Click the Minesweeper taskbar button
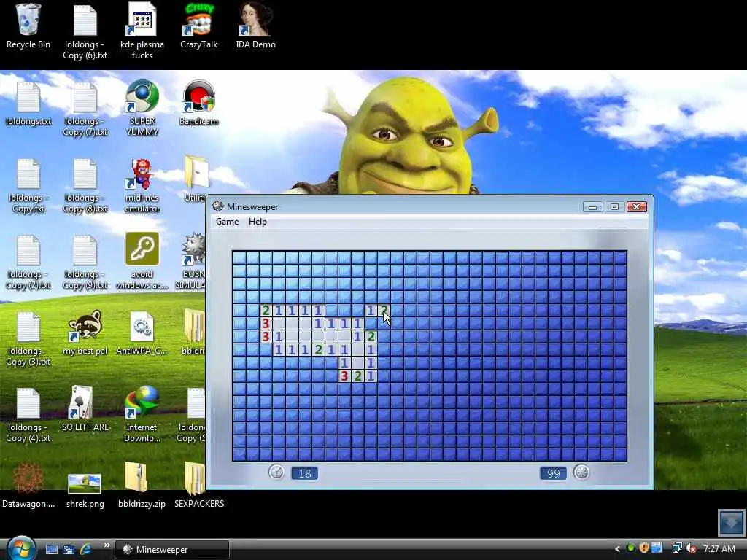Screen dimensions: 747x560 coord(172,550)
